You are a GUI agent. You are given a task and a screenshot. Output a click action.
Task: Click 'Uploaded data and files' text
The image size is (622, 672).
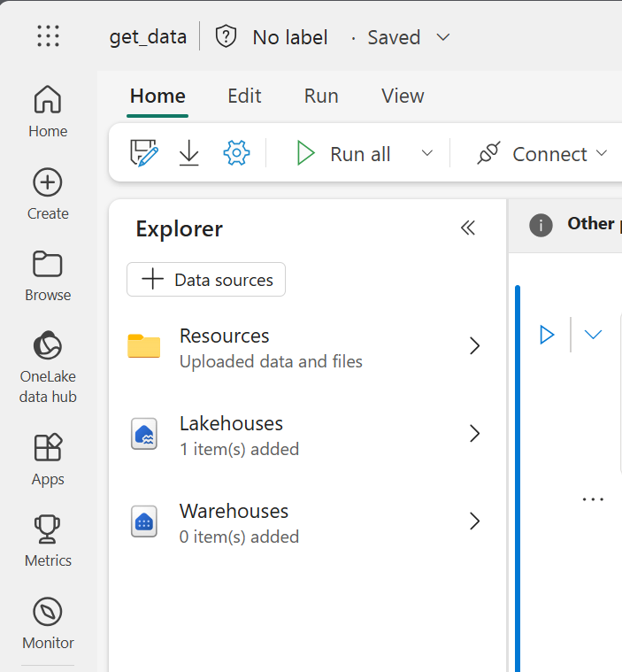pyautogui.click(x=271, y=362)
